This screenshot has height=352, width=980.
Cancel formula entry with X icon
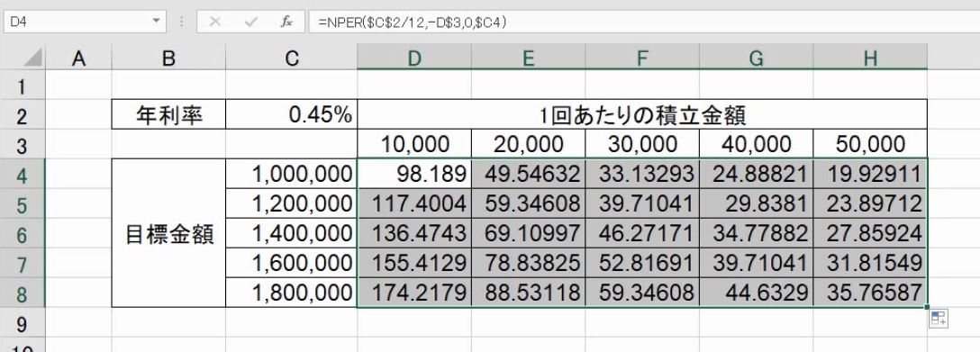tap(215, 22)
